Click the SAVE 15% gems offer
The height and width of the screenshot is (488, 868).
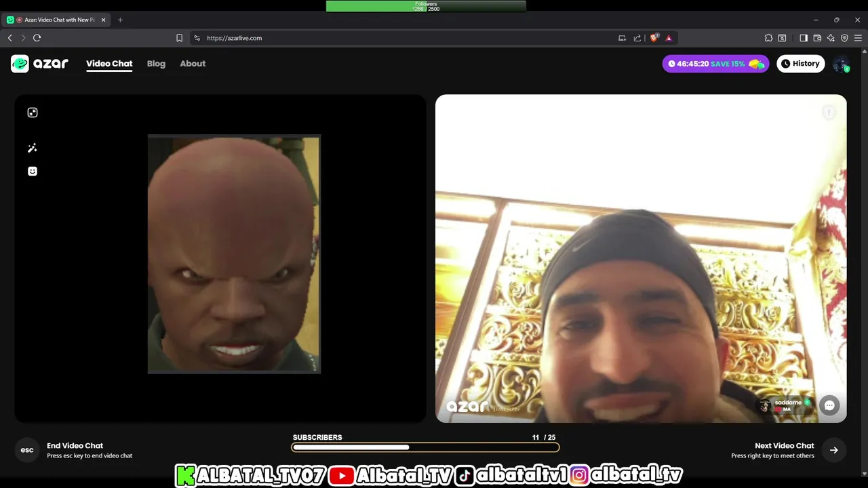coord(715,64)
